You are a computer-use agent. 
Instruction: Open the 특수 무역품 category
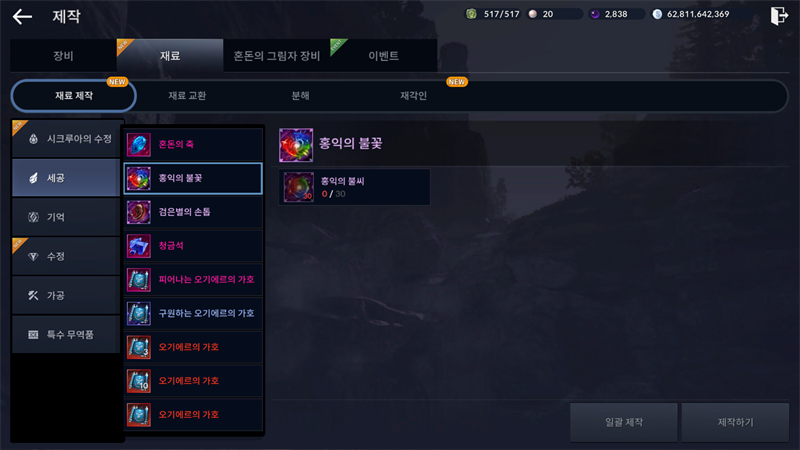click(66, 334)
